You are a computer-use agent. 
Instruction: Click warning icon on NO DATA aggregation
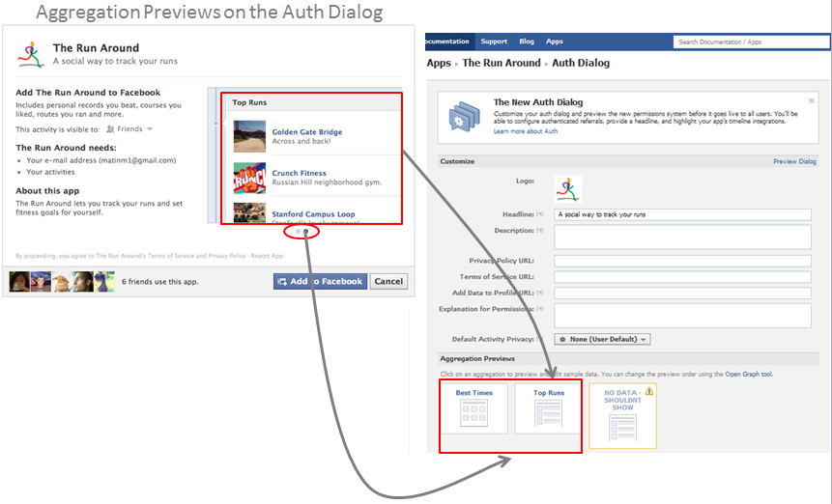point(649,391)
